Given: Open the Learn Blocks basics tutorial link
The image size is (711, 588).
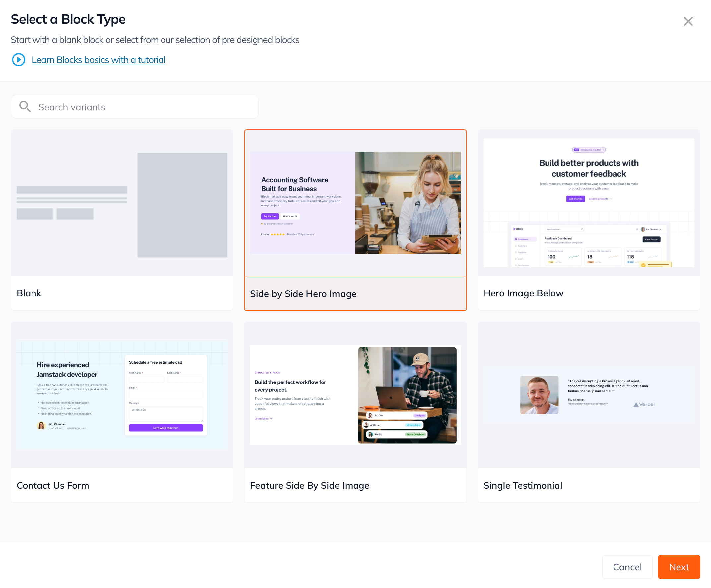Looking at the screenshot, I should 98,60.
